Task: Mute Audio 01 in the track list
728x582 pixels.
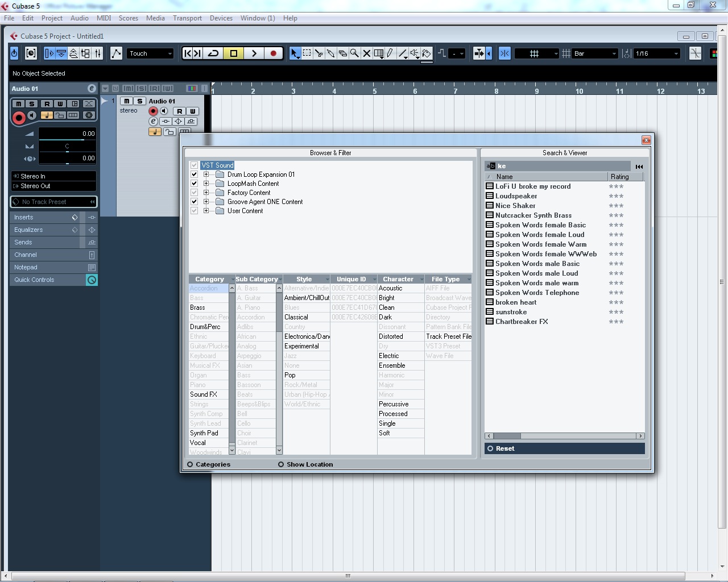Action: tap(127, 101)
